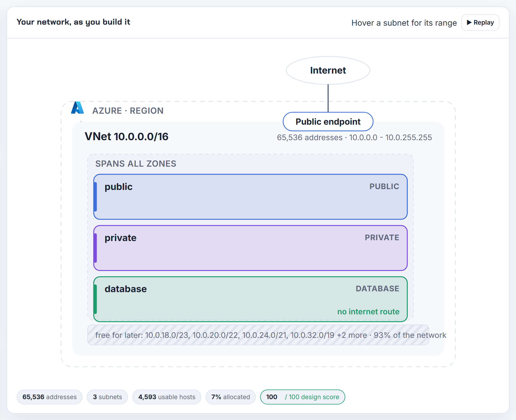This screenshot has width=516, height=420.
Task: Select the private subnet card
Action: coord(251,248)
